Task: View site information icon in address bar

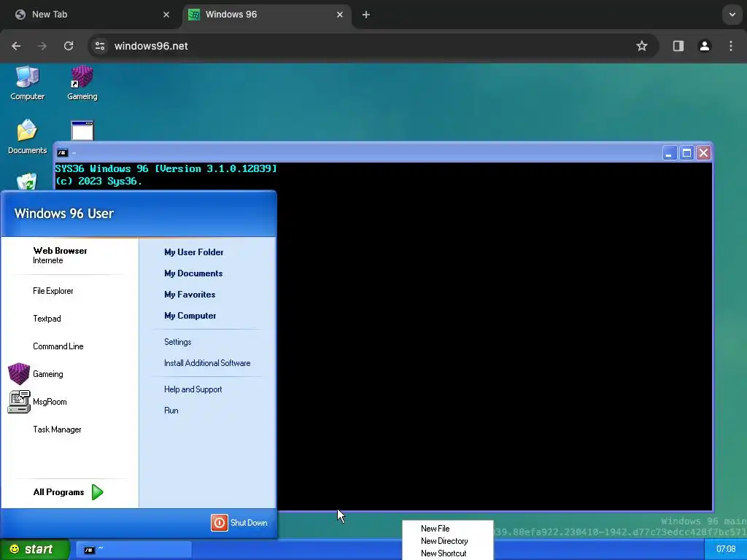Action: point(99,46)
